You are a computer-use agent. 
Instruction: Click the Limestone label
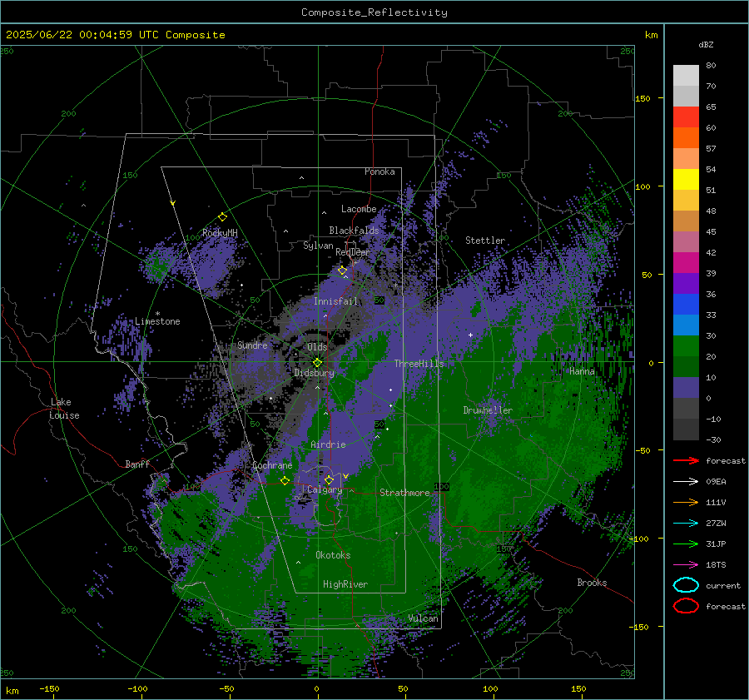(157, 321)
